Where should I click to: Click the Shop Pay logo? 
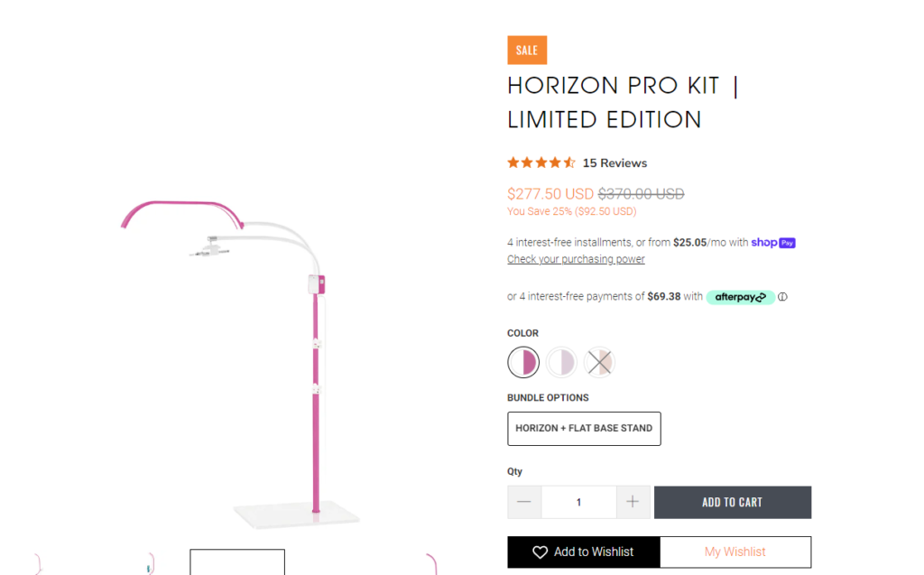(773, 243)
